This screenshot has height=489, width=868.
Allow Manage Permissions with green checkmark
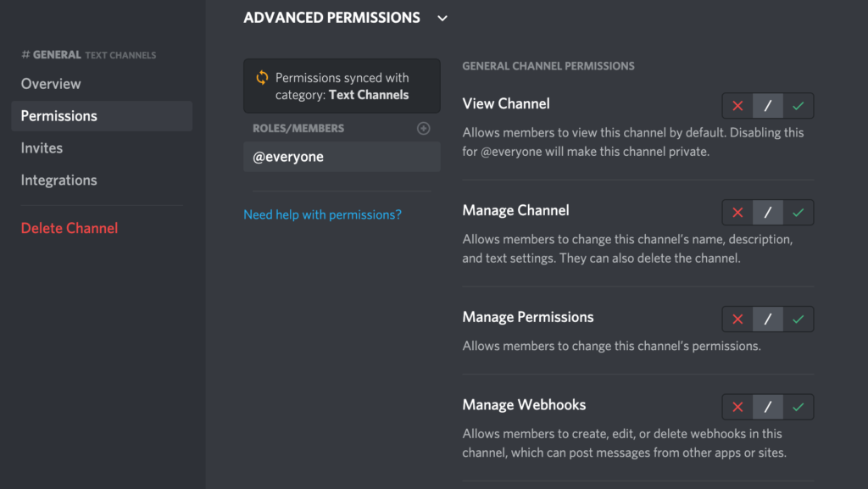798,320
